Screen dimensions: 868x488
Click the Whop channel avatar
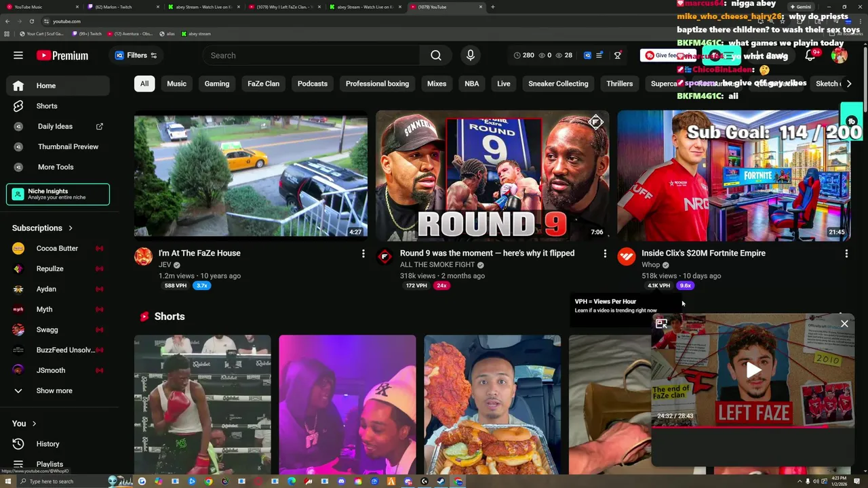coord(626,256)
